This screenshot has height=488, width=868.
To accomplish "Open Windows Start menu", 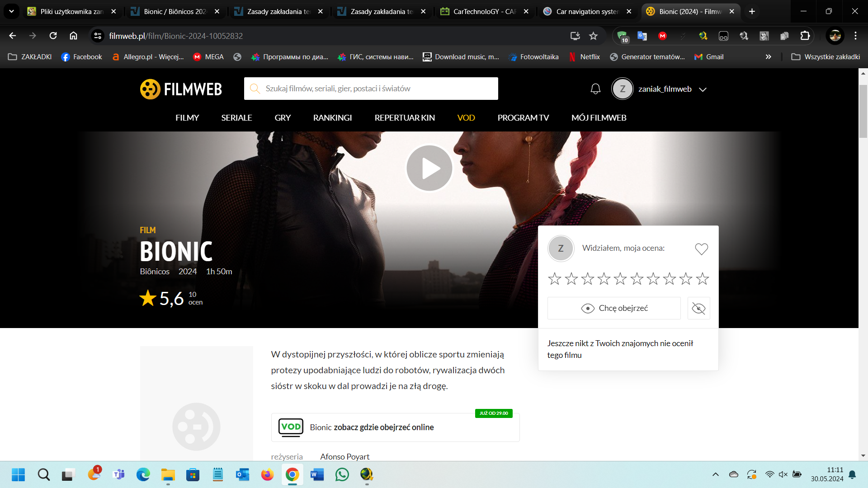I will (x=18, y=474).
